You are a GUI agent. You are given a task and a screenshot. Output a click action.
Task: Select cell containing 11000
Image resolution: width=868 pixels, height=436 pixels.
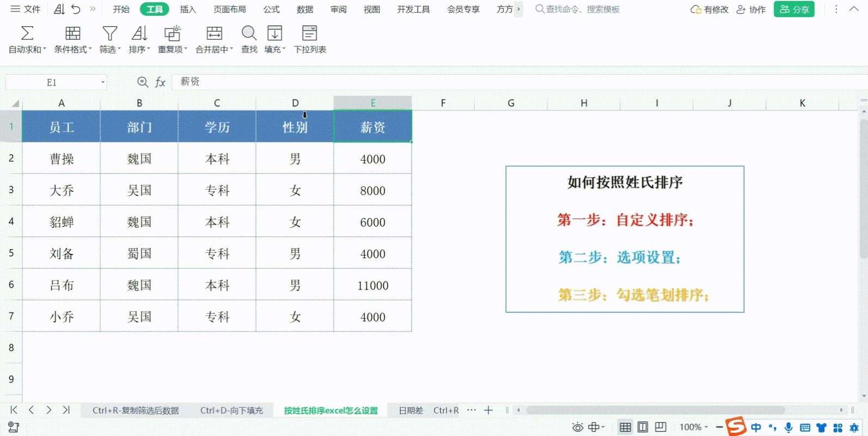click(x=373, y=285)
